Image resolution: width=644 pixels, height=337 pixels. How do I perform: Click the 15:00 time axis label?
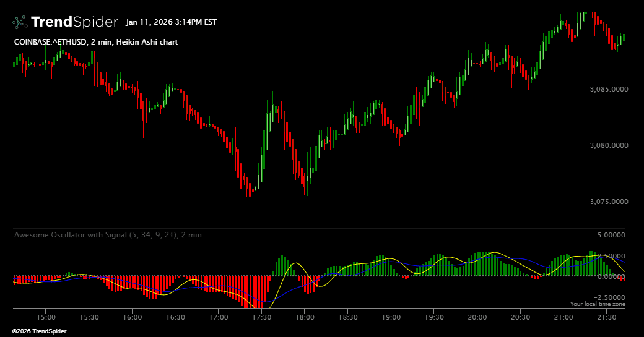tap(46, 317)
